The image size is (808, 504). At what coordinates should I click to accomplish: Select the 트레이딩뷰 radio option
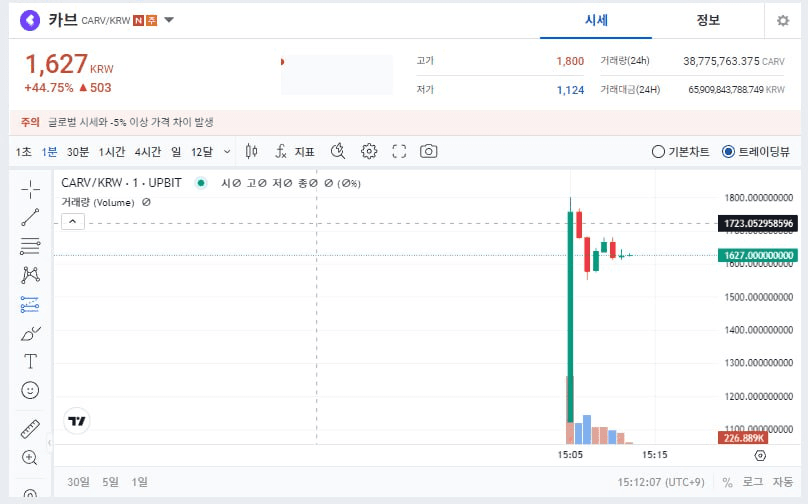coord(756,152)
